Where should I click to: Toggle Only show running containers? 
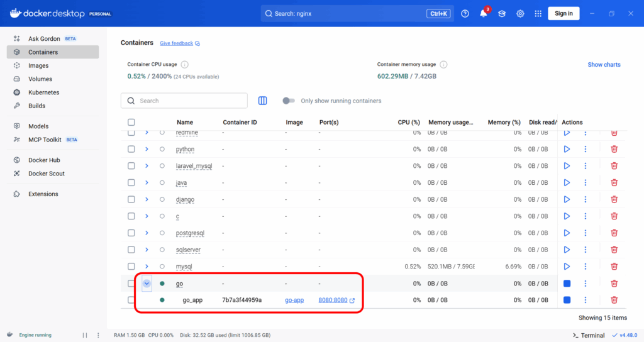click(x=289, y=101)
